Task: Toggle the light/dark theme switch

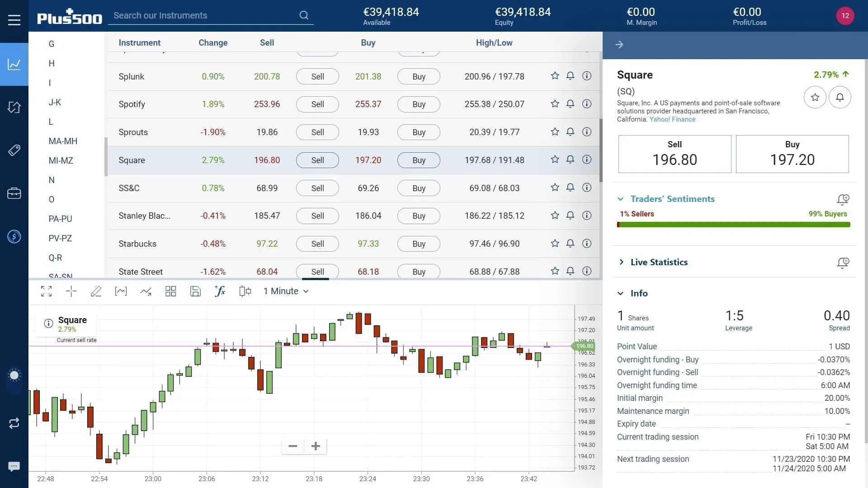Action: click(14, 375)
